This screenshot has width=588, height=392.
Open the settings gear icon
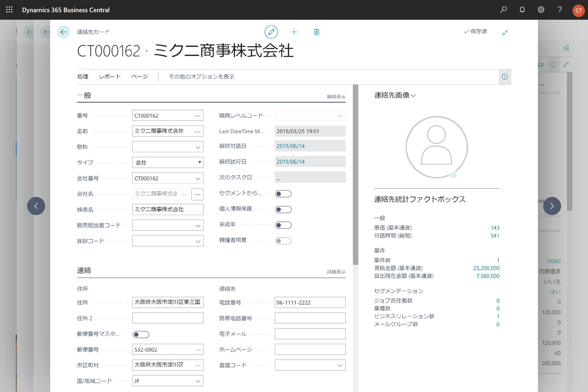pyautogui.click(x=541, y=10)
